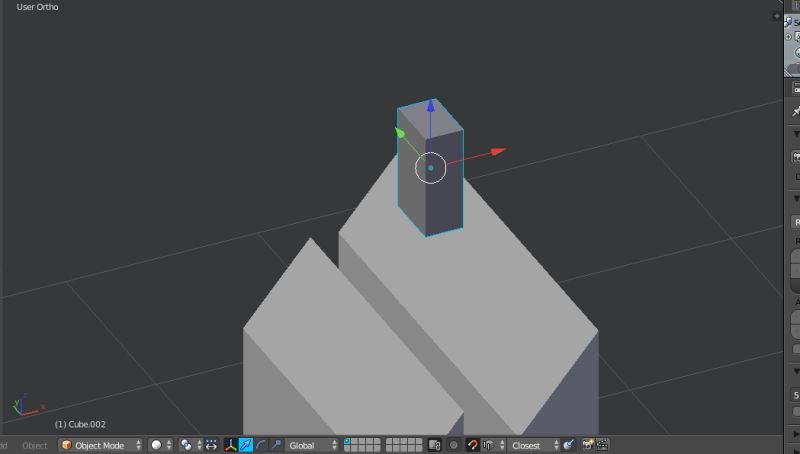Toggle lock layers to scene icon
The height and width of the screenshot is (454, 800).
point(434,445)
